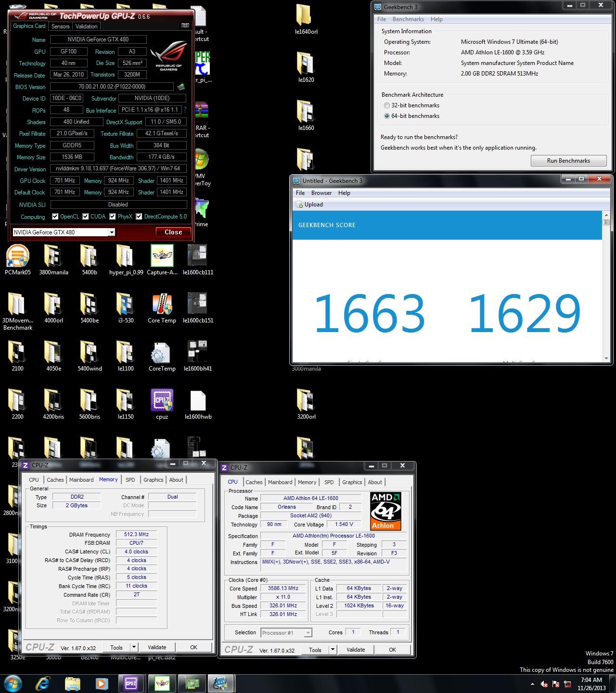Click the taskbar clock showing 7:04 AM

point(591,684)
